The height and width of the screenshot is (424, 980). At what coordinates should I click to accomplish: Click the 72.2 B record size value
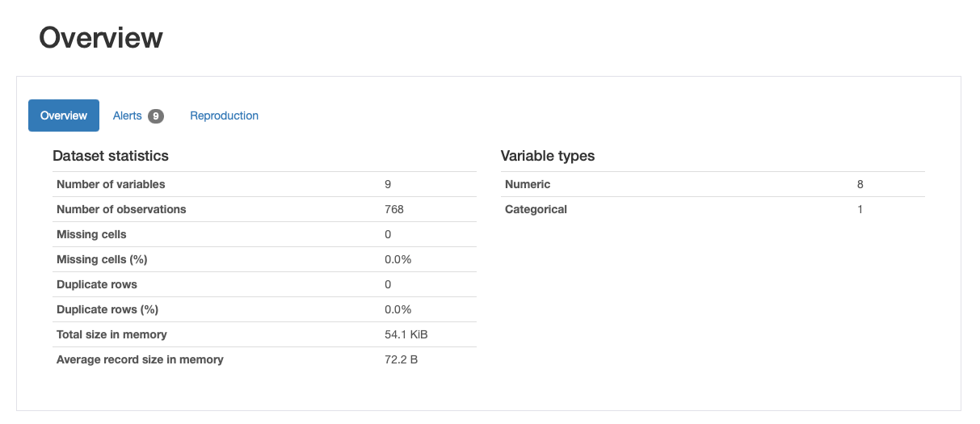pos(402,359)
